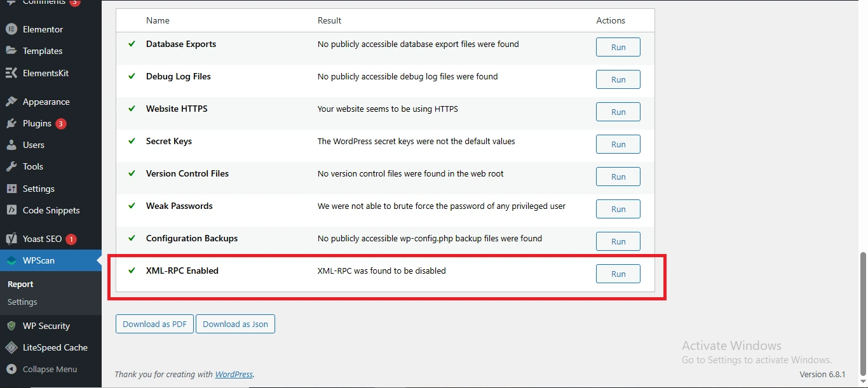Click the Yoast SEO notification badge
Image resolution: width=868 pixels, height=388 pixels.
[71, 239]
